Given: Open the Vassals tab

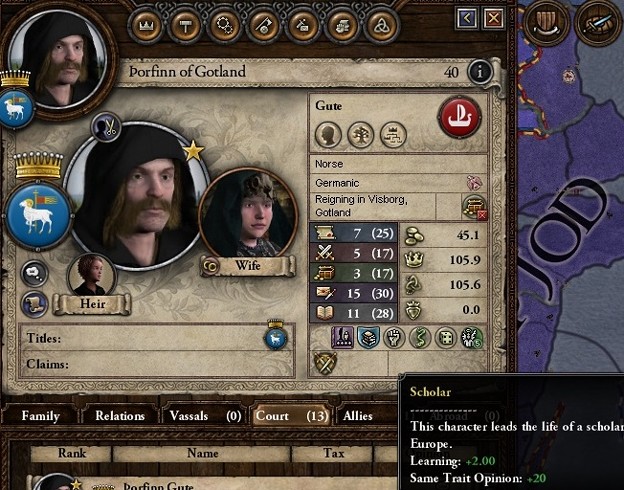Looking at the screenshot, I should coord(205,416).
